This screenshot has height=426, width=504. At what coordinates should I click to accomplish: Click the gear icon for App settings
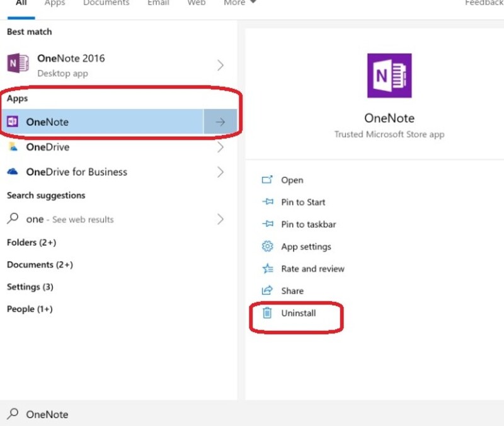point(267,246)
